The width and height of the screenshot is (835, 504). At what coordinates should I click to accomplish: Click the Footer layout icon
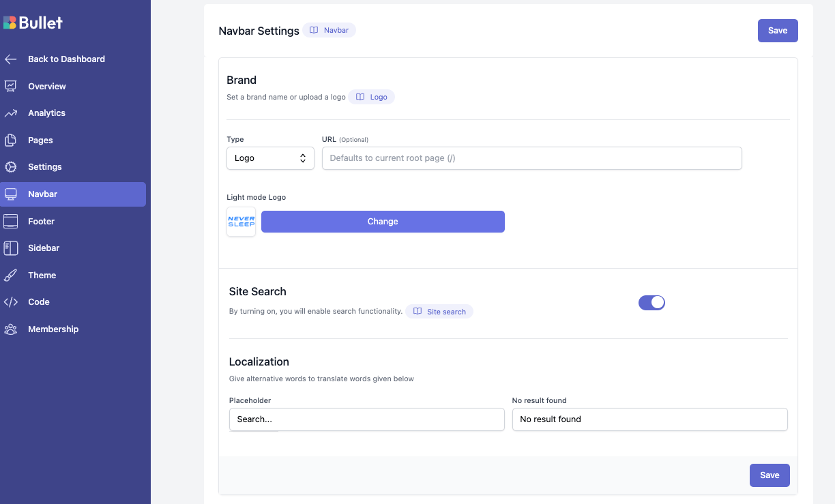tap(10, 221)
